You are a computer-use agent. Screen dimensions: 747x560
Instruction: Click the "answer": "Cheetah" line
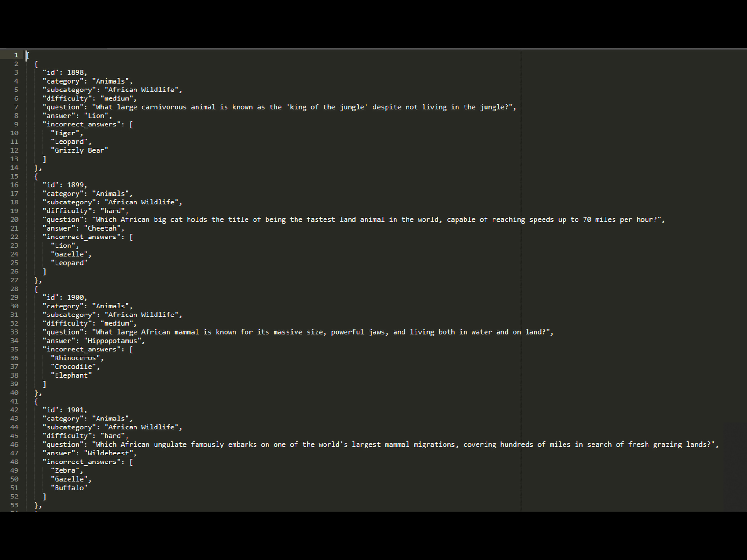click(84, 228)
